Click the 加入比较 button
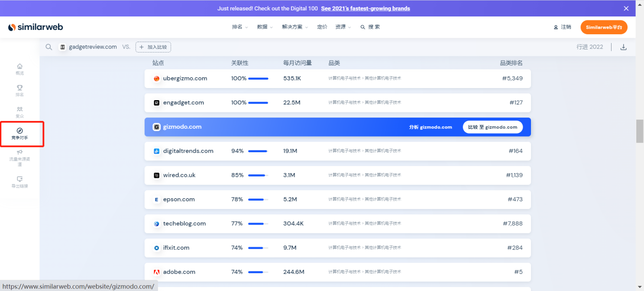 click(x=153, y=47)
